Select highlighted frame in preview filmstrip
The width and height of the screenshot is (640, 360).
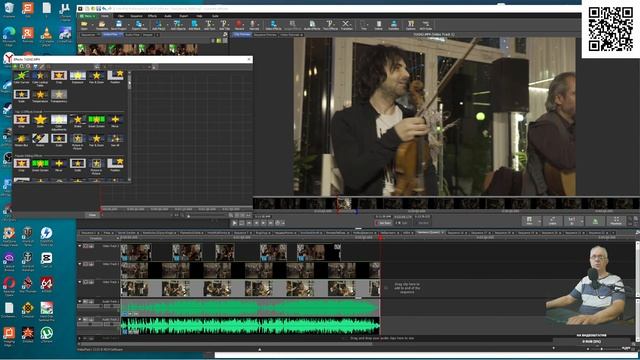pyautogui.click(x=344, y=203)
